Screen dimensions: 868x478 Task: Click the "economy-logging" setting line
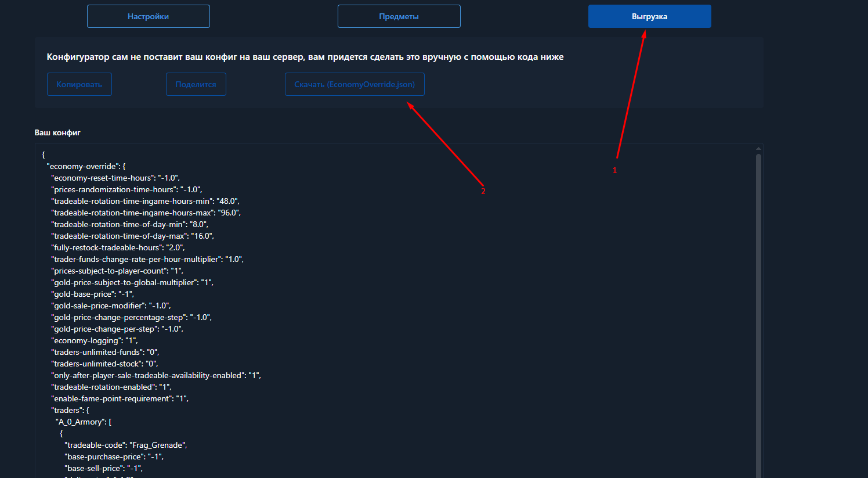click(94, 340)
